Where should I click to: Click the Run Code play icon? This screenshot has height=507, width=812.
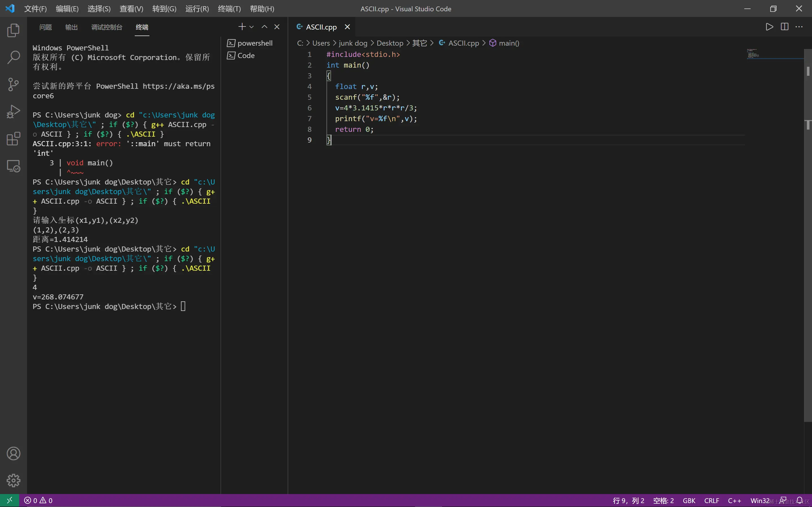point(769,27)
